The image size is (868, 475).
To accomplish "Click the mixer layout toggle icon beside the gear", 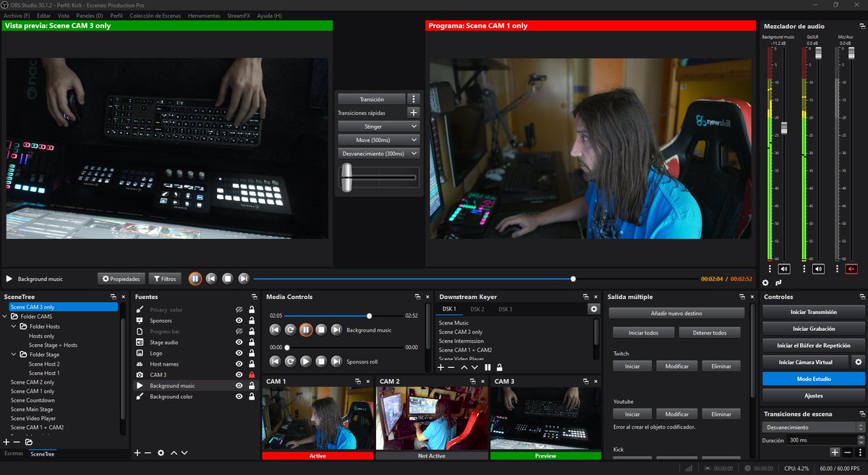I will point(778,282).
